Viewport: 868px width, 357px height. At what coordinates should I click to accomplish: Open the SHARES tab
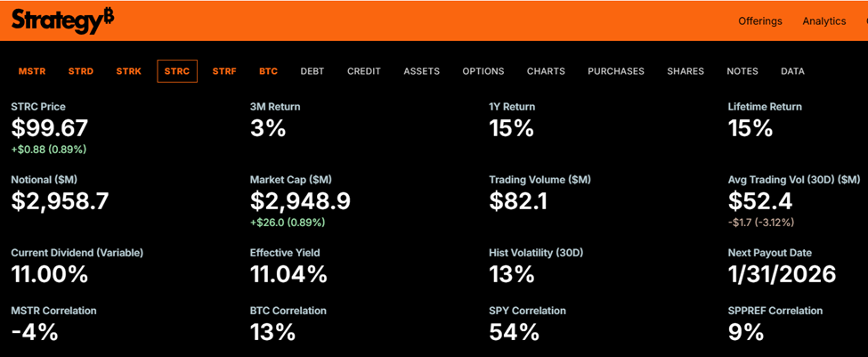685,71
